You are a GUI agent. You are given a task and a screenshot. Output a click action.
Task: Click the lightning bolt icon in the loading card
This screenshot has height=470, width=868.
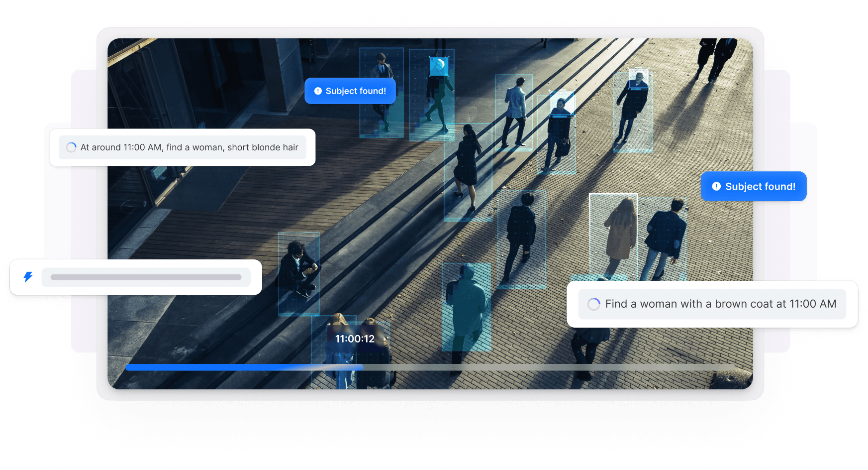(x=27, y=277)
